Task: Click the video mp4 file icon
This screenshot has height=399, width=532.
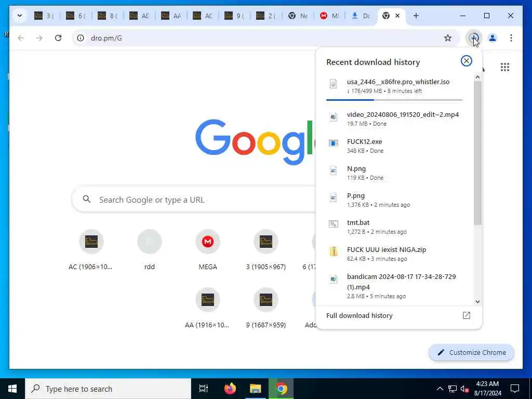Action: [x=334, y=117]
